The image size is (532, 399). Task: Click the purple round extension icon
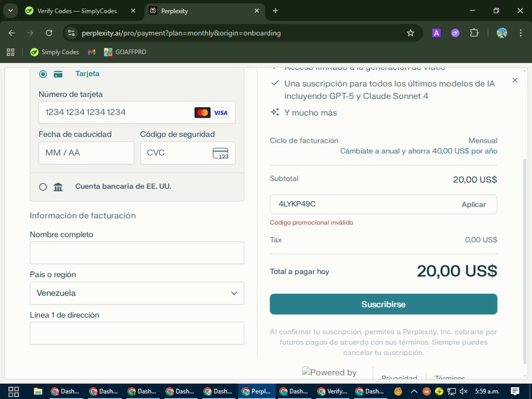click(455, 33)
